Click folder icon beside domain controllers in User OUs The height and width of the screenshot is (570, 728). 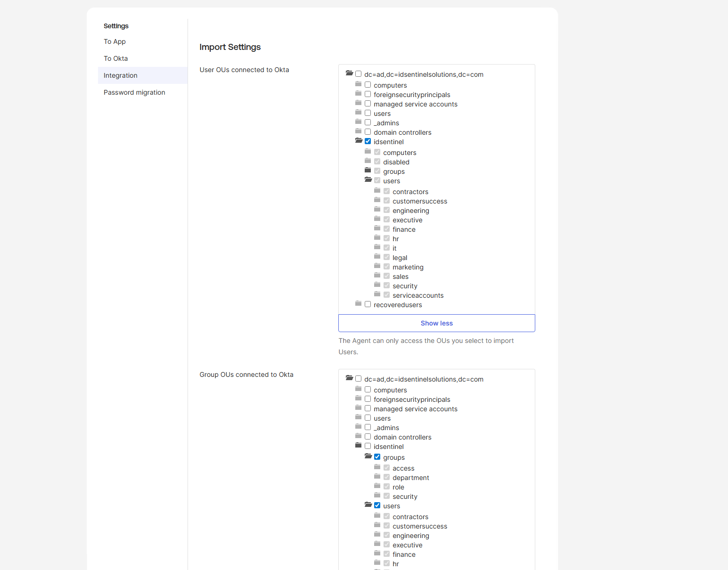coord(358,131)
